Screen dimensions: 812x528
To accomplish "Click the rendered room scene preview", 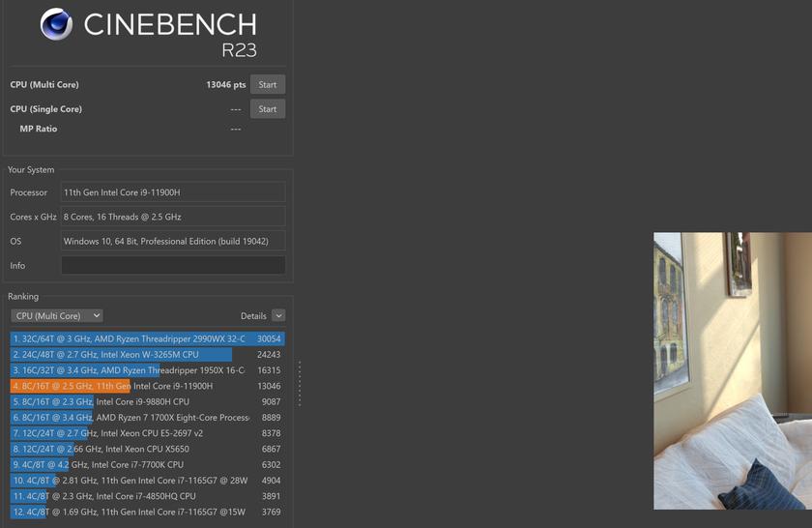I will [x=732, y=370].
